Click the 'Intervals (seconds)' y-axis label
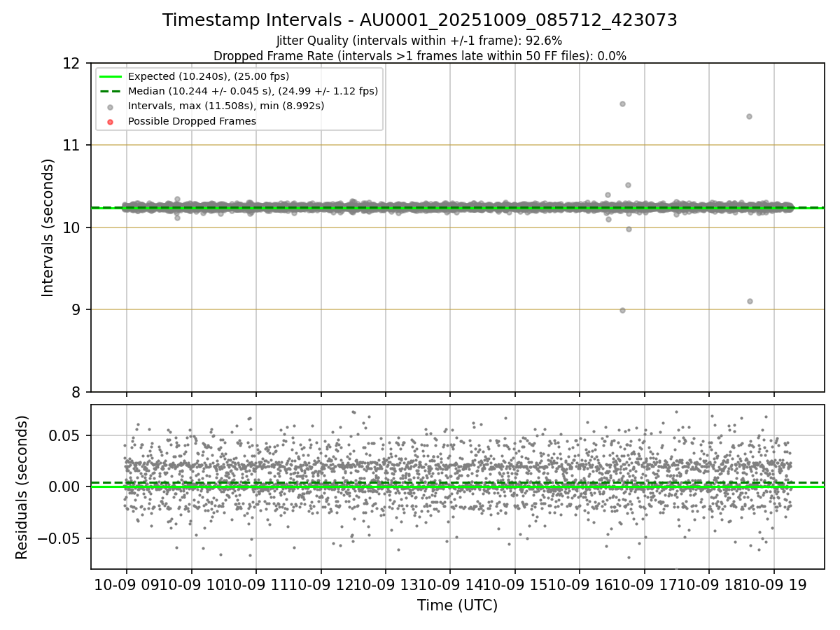The image size is (840, 630). (48, 227)
